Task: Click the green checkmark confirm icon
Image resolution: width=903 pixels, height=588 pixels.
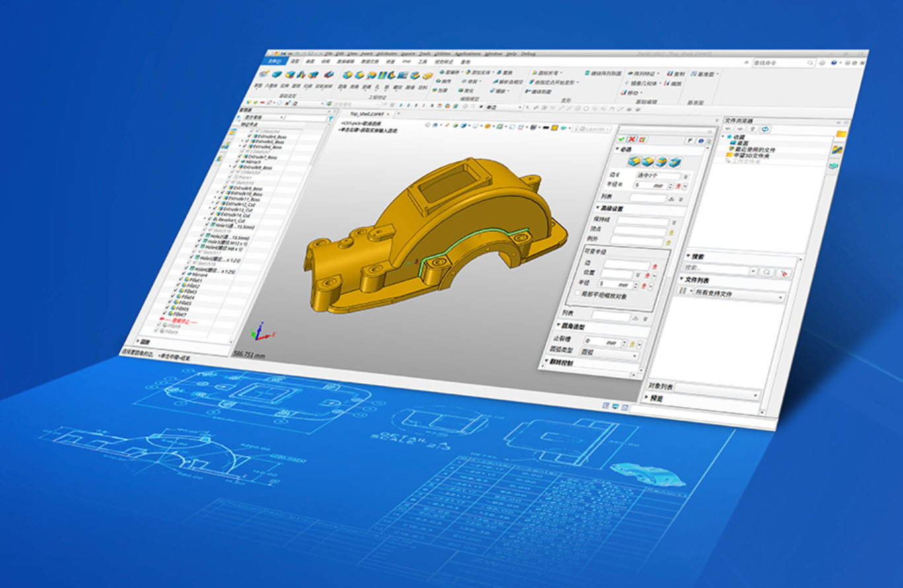Action: point(621,139)
